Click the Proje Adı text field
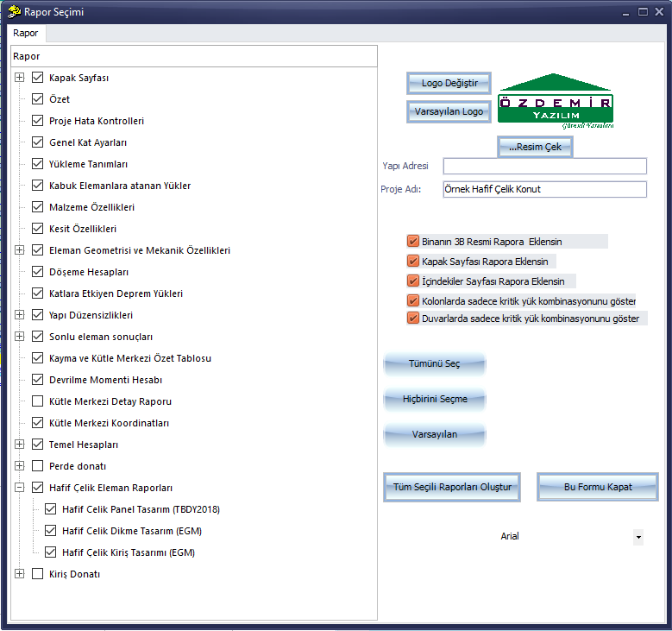 tap(544, 189)
